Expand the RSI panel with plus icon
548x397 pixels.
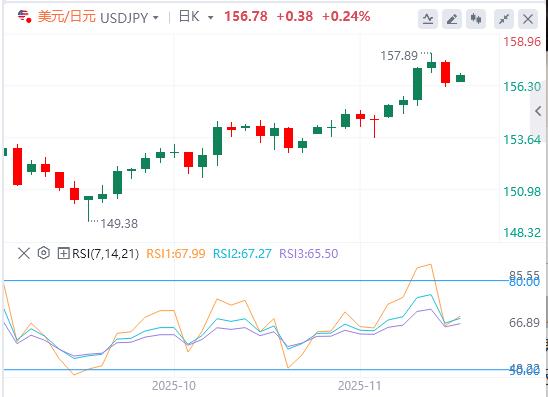(x=63, y=253)
